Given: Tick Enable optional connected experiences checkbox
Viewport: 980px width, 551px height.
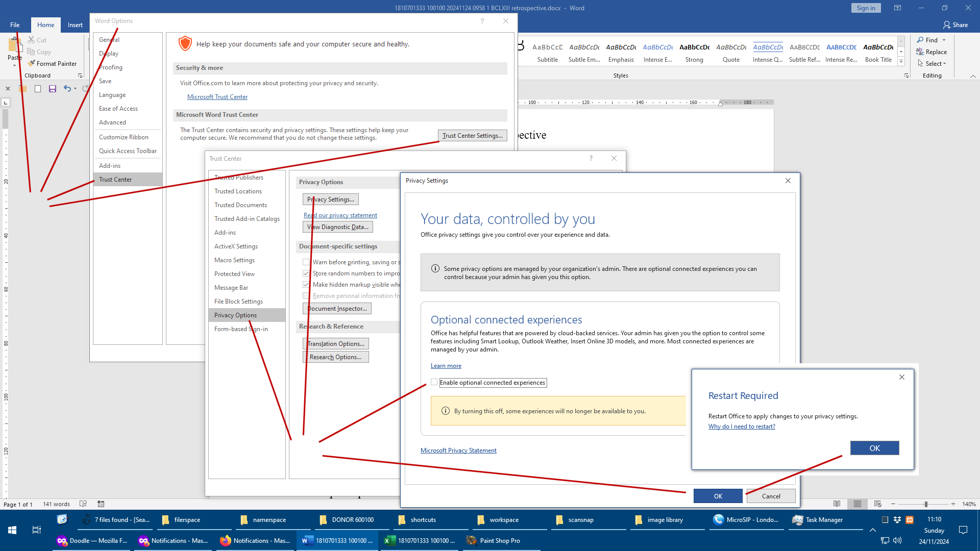Looking at the screenshot, I should [x=434, y=382].
